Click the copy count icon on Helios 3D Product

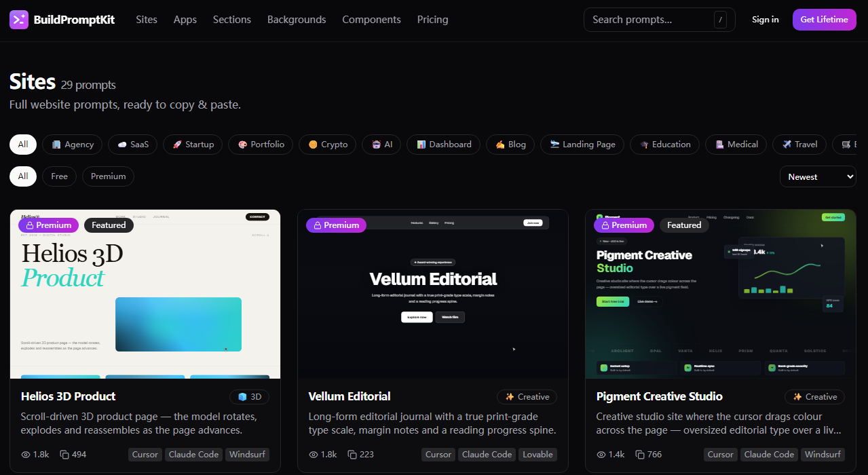(x=64, y=455)
